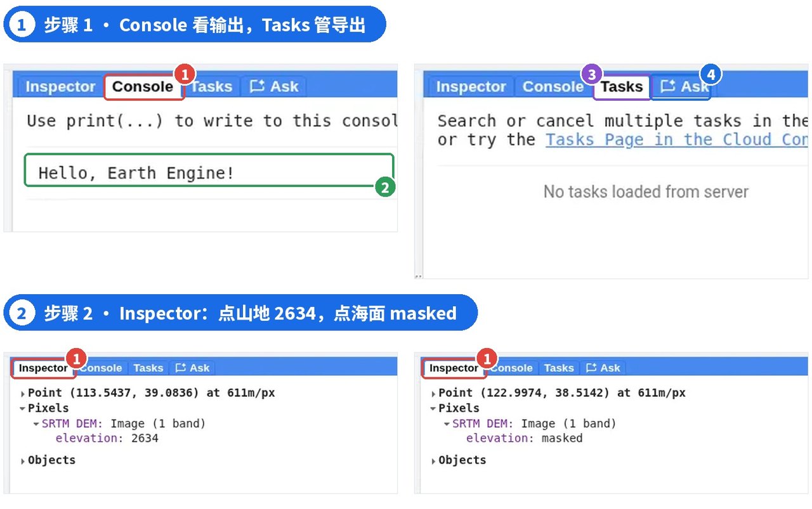Click the 'No tasks loaded from server' message
This screenshot has height=509, width=812.
(646, 191)
